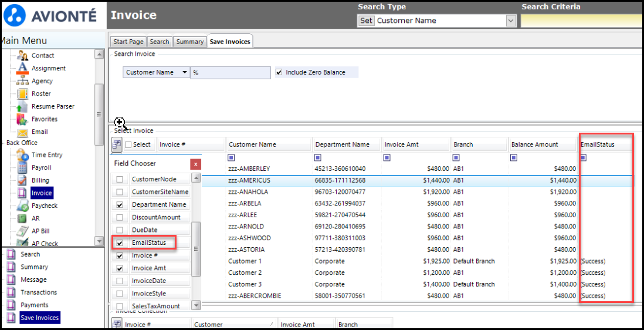Click the Summary submenu icon
Screen dimensions: 644x330
(x=11, y=267)
